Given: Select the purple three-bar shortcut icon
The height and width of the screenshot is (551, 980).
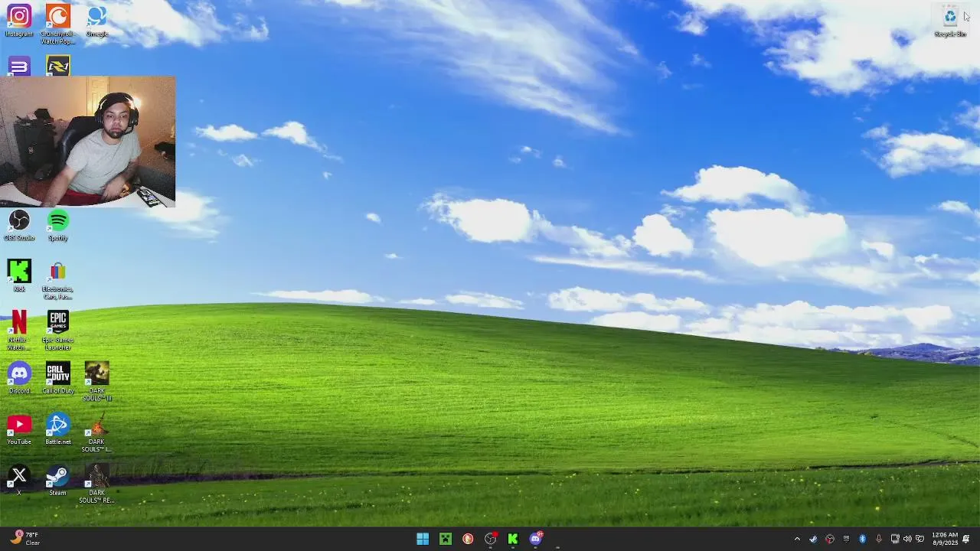Looking at the screenshot, I should (x=19, y=67).
